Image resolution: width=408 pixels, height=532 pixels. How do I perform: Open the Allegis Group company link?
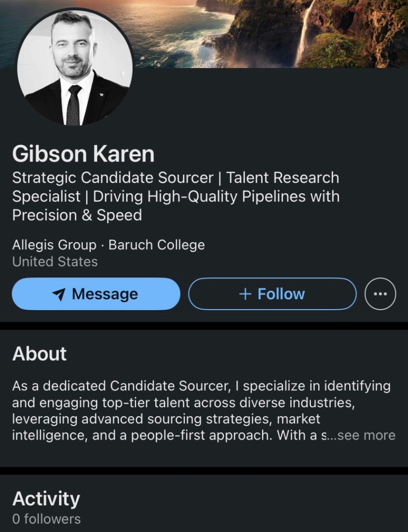[x=54, y=245]
